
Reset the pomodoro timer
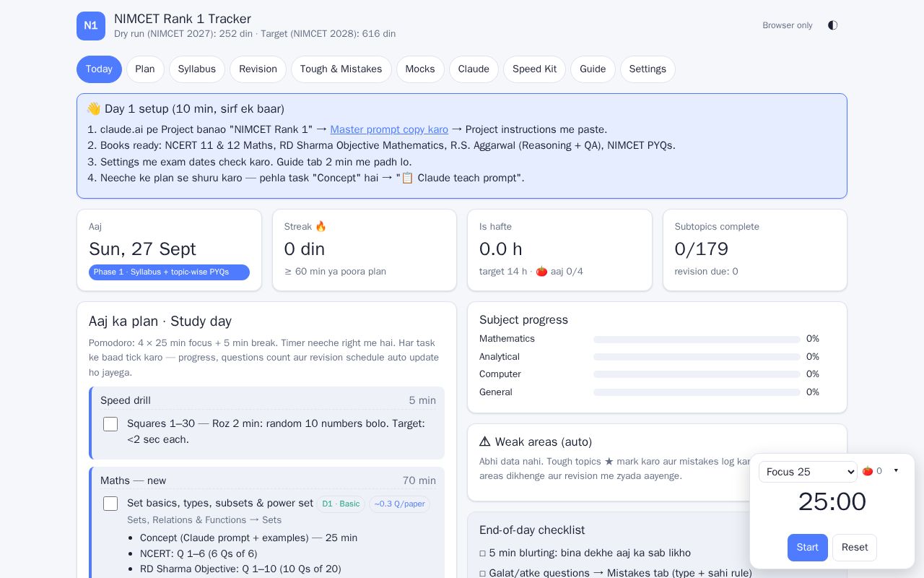coord(855,548)
